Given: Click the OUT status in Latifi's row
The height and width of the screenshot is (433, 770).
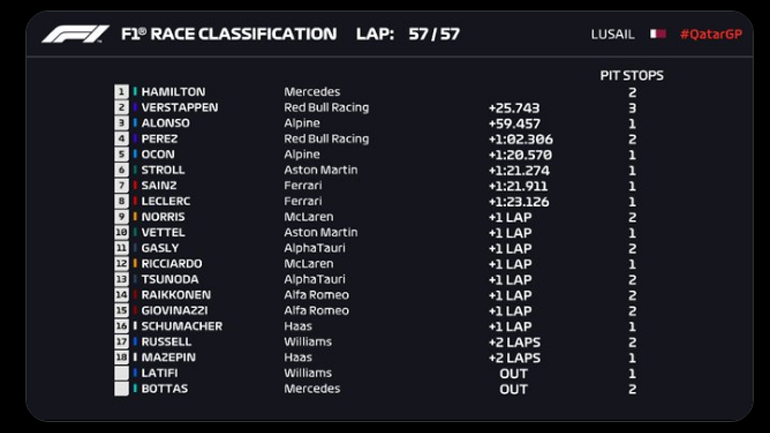Looking at the screenshot, I should click(x=514, y=373).
